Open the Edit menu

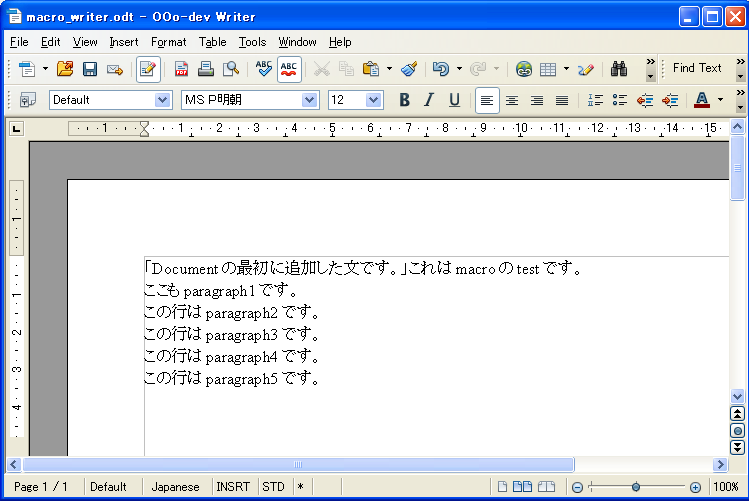coord(50,42)
